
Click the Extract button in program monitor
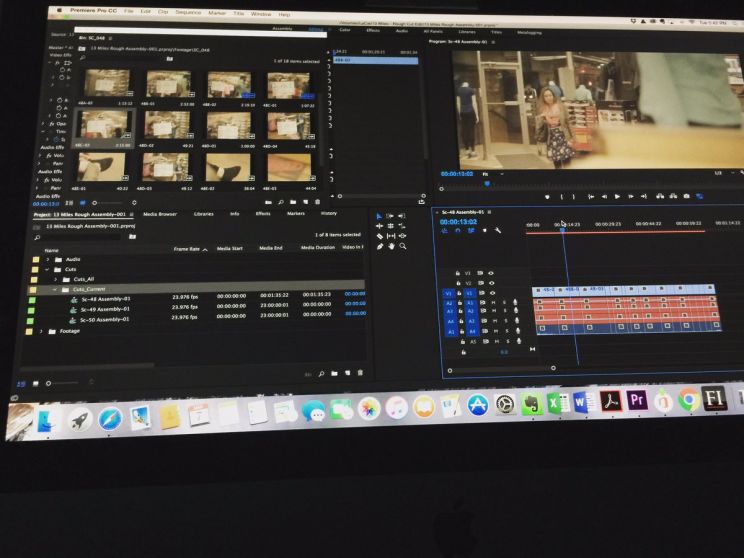click(x=673, y=196)
